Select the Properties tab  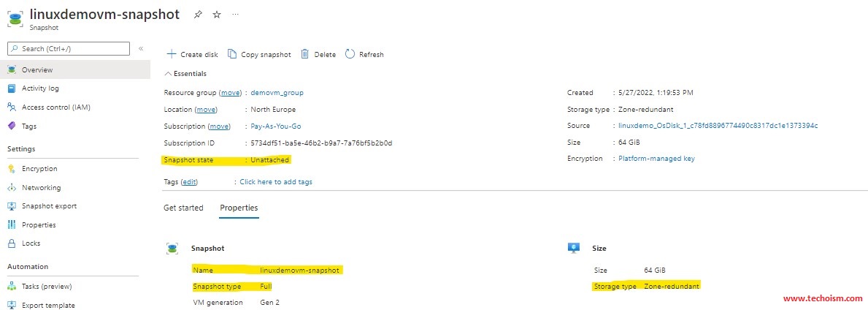tap(239, 208)
